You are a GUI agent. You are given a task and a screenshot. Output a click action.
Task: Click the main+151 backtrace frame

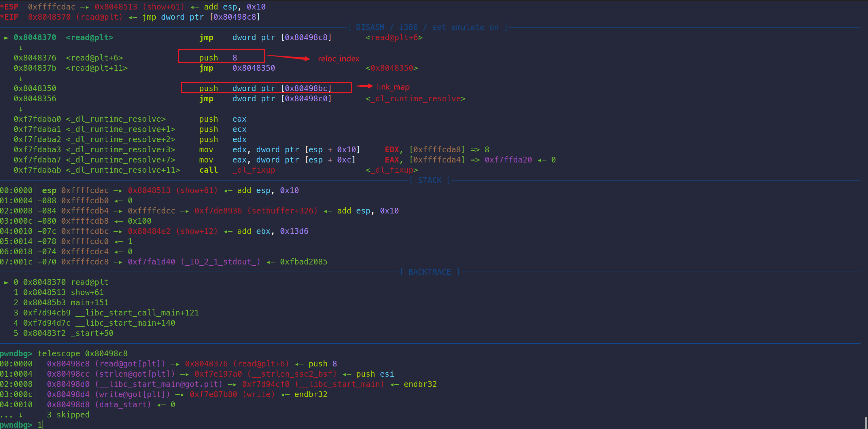(89, 303)
